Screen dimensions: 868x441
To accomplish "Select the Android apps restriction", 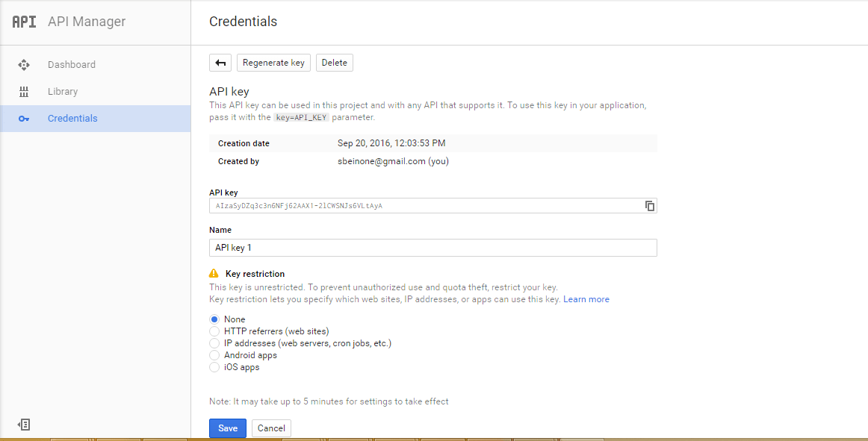I will 214,355.
